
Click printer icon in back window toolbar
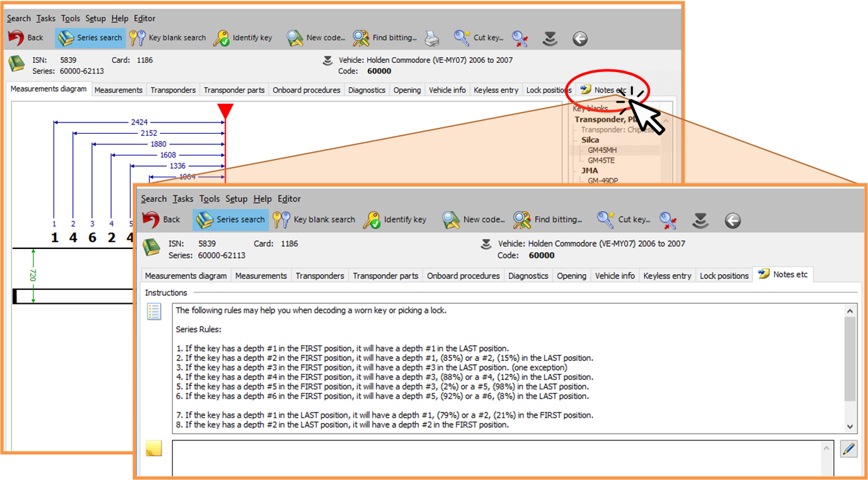pyautogui.click(x=432, y=38)
